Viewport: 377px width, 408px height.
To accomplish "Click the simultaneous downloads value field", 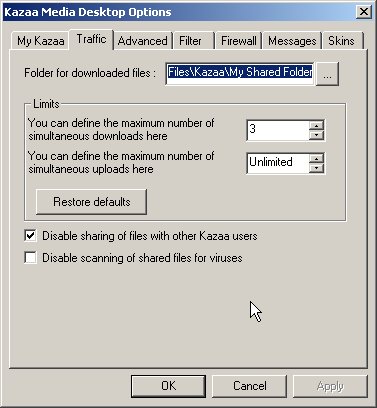I will (x=277, y=130).
